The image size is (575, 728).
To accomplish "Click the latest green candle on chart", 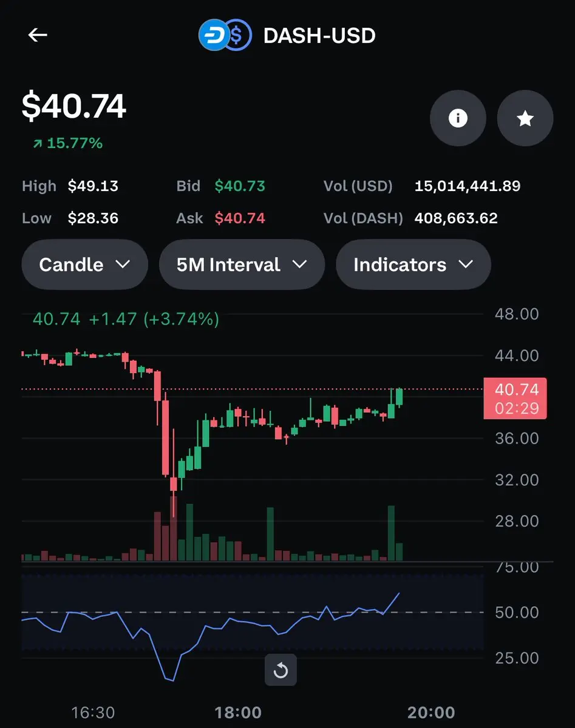I will coord(399,397).
